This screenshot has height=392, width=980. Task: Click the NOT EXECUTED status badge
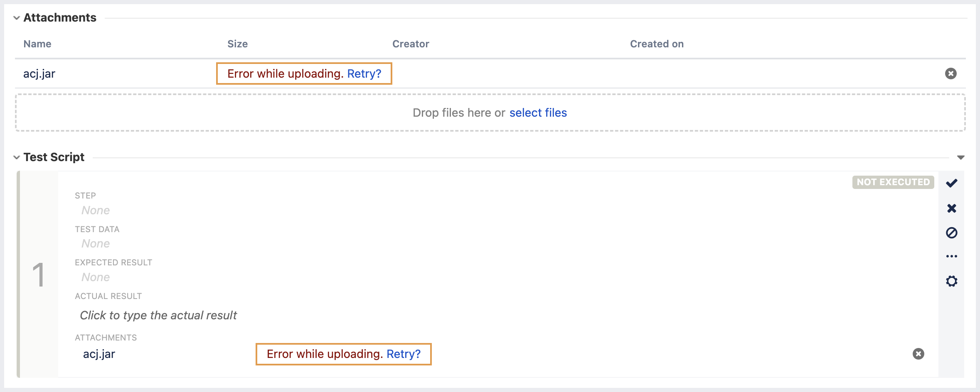tap(893, 182)
